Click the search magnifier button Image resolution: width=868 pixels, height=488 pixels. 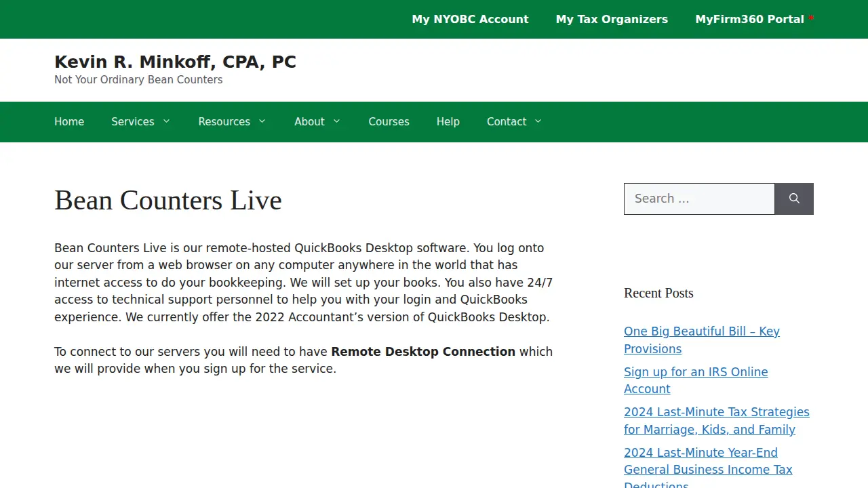794,199
